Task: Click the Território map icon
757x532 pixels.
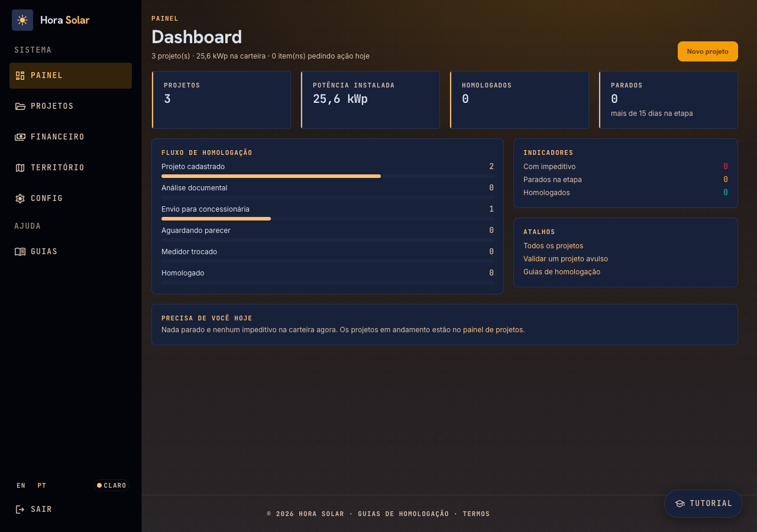Action: [20, 168]
